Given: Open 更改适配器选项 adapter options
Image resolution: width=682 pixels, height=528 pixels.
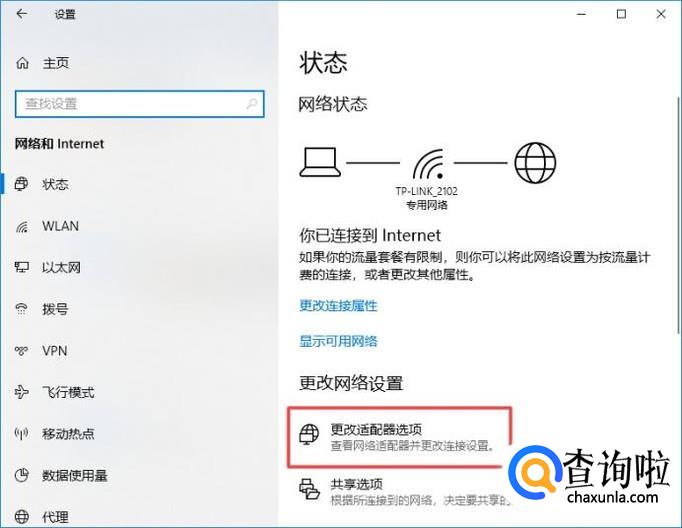Looking at the screenshot, I should point(398,437).
